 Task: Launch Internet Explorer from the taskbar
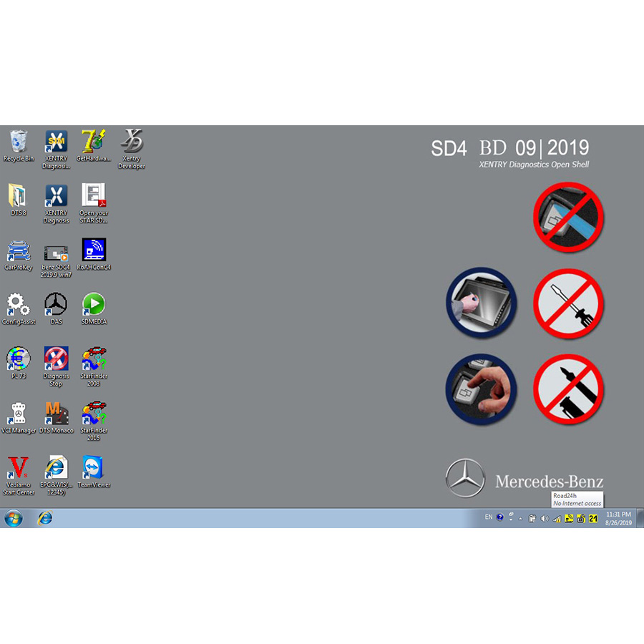point(45,518)
